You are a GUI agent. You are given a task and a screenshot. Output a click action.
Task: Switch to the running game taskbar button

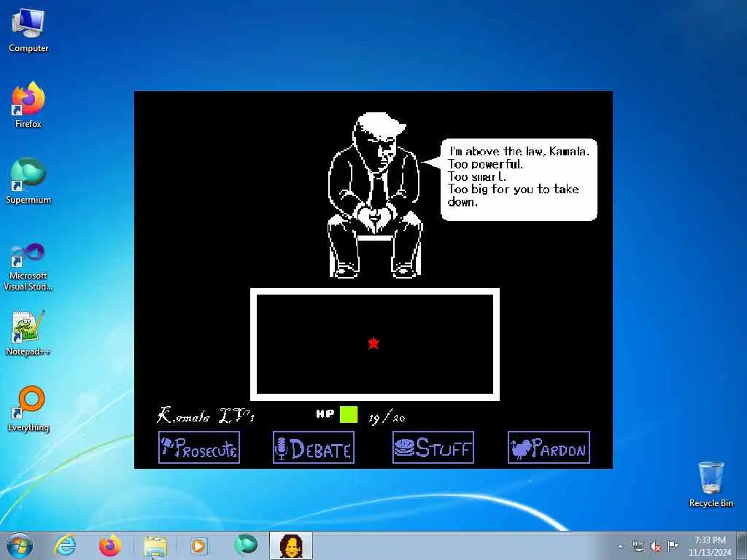pos(291,545)
